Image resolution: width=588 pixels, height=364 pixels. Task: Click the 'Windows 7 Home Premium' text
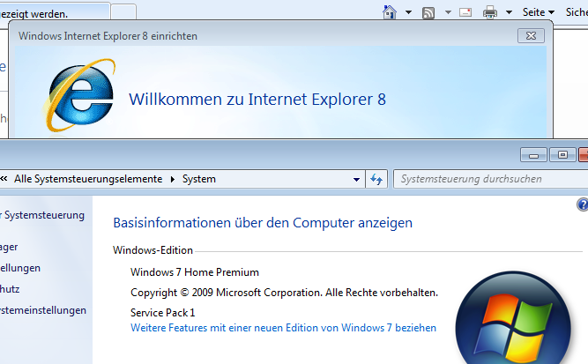pyautogui.click(x=195, y=272)
